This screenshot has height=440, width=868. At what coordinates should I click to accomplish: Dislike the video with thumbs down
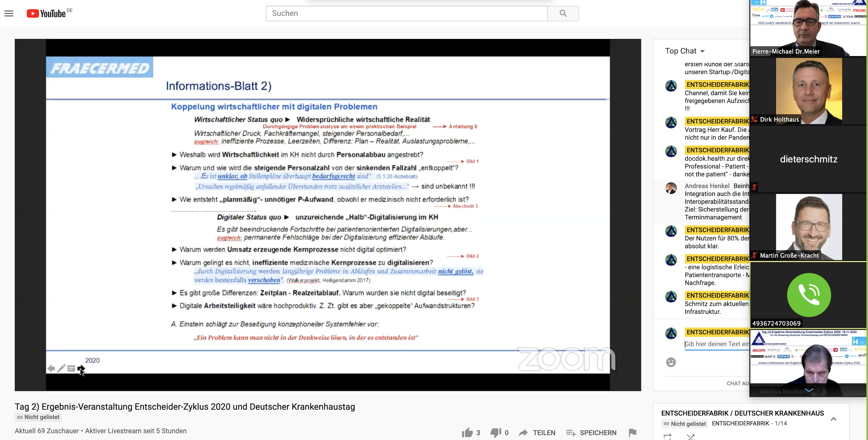click(496, 433)
